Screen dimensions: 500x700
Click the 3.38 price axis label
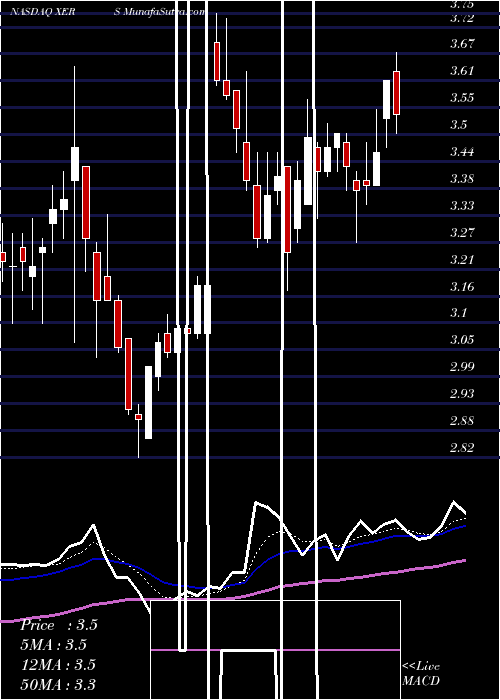coord(462,179)
